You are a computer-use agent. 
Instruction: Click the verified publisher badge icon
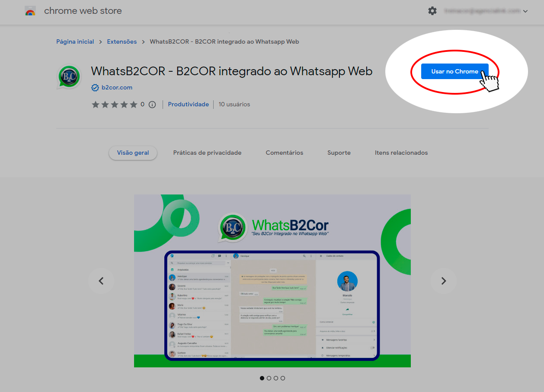click(x=95, y=88)
